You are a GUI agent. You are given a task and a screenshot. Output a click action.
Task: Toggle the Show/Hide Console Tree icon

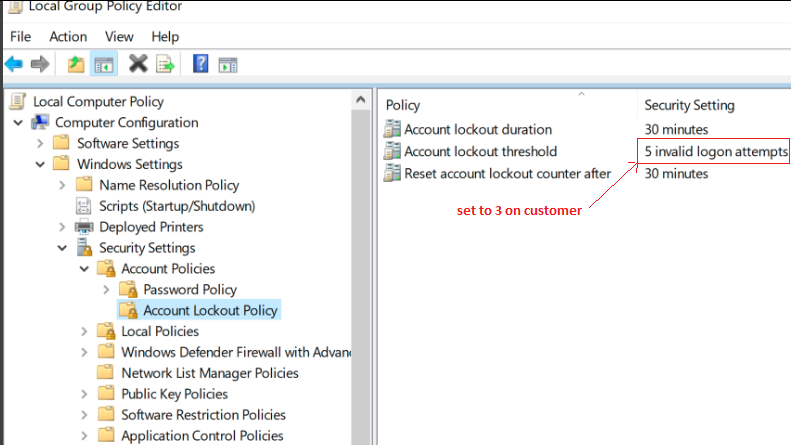pyautogui.click(x=104, y=65)
